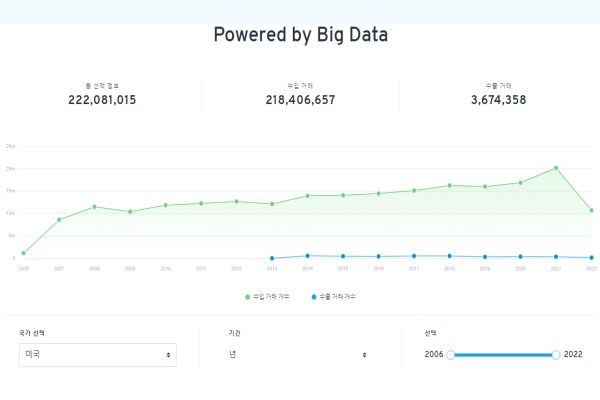Click the 2022 last point on green line
Screen dimensions: 600x400
click(x=592, y=210)
